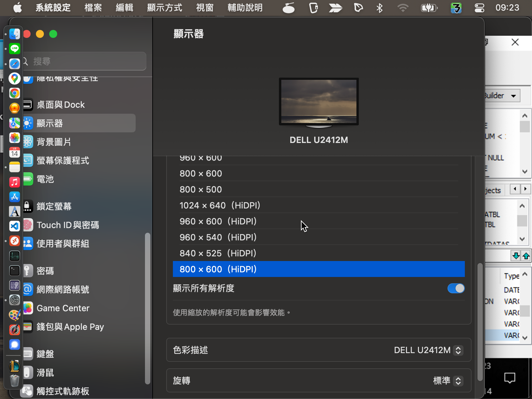
Task: Click the settings pane vertical scrollbar
Action: (x=480, y=322)
